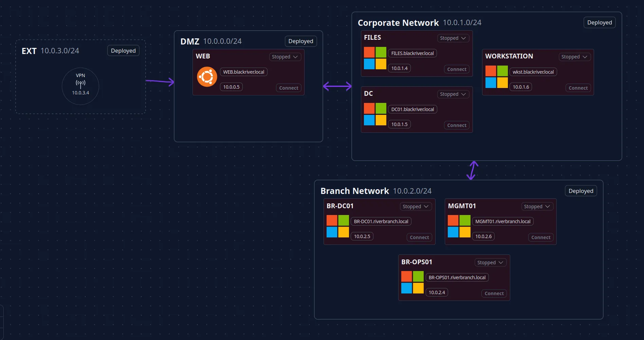Click the Windows logo on the FILES machine
This screenshot has height=340, width=644.
[375, 58]
